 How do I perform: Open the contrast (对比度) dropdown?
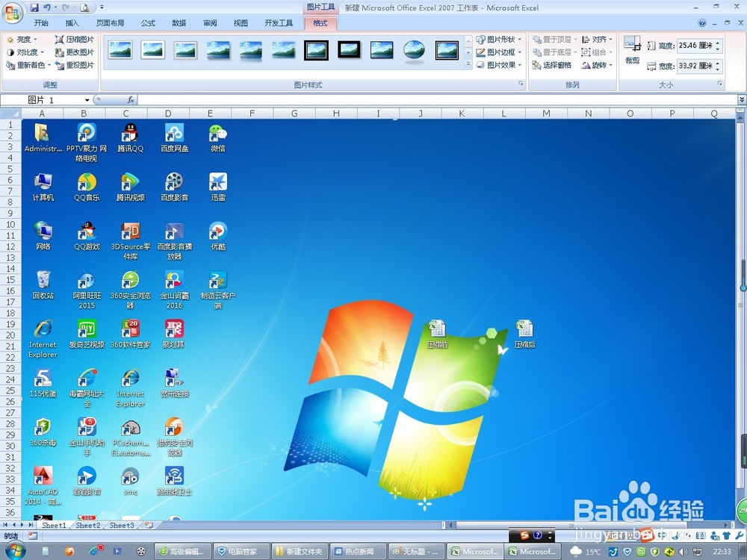tap(25, 52)
